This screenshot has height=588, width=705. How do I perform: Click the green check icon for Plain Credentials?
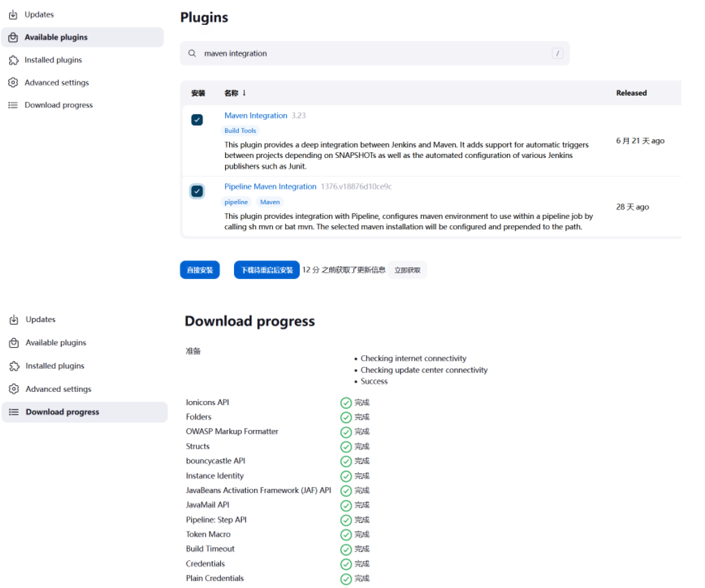point(346,579)
